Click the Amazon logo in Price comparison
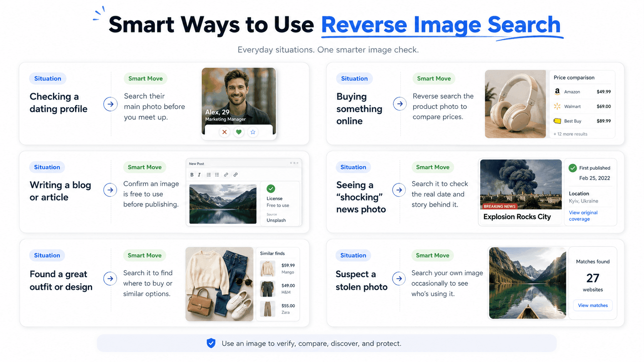644x362 pixels. (x=557, y=92)
